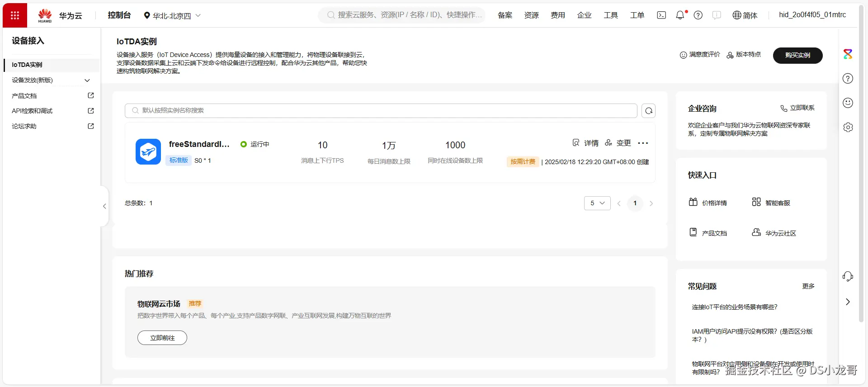Viewport: 868px width, 387px height.
Task: Open the instance 详情 link
Action: tap(585, 143)
